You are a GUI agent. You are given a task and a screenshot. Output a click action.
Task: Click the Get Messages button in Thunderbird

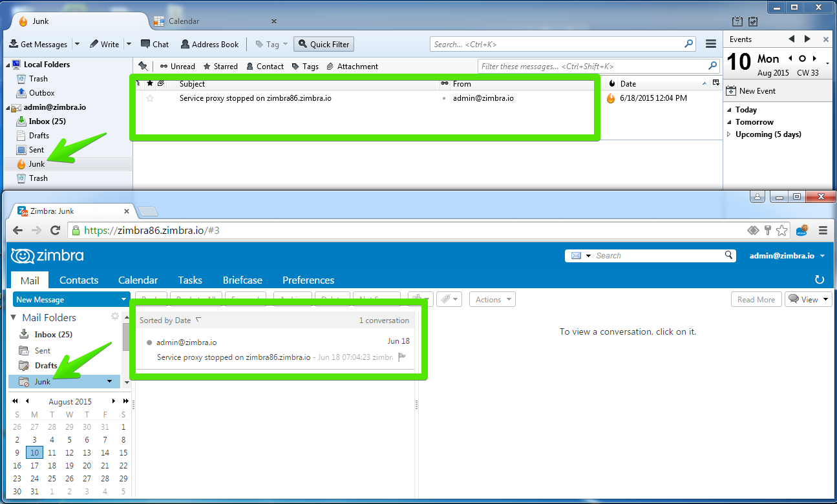[x=39, y=44]
